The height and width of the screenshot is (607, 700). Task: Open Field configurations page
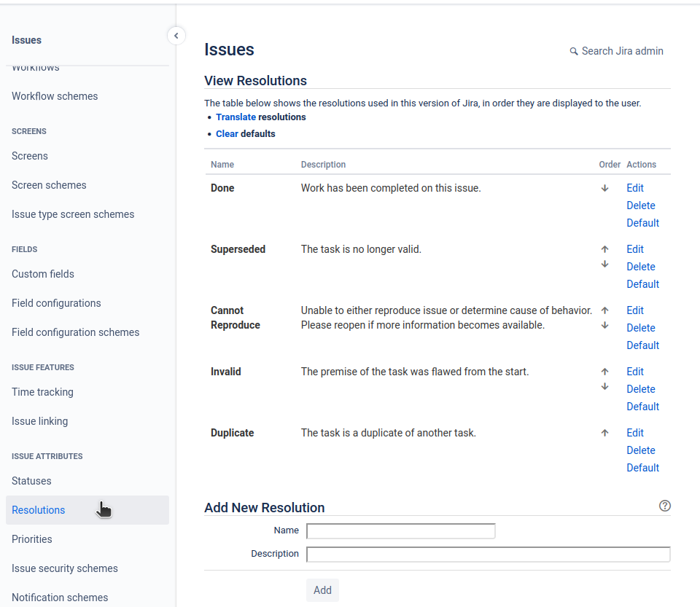click(x=56, y=303)
